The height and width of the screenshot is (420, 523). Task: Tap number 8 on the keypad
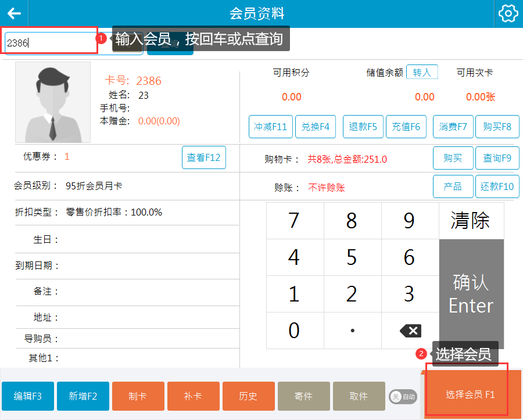coord(352,221)
